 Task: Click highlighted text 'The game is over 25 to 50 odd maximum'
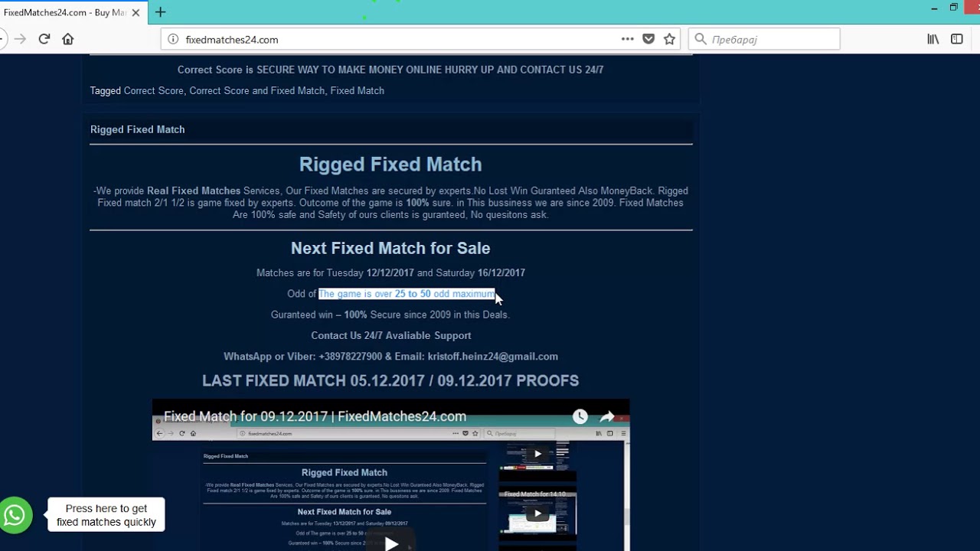tap(407, 294)
